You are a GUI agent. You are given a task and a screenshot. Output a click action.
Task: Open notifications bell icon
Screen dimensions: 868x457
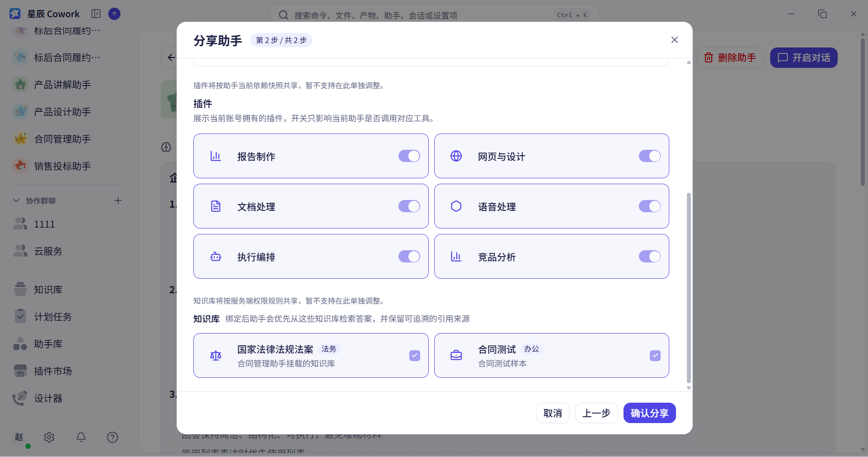click(x=81, y=437)
